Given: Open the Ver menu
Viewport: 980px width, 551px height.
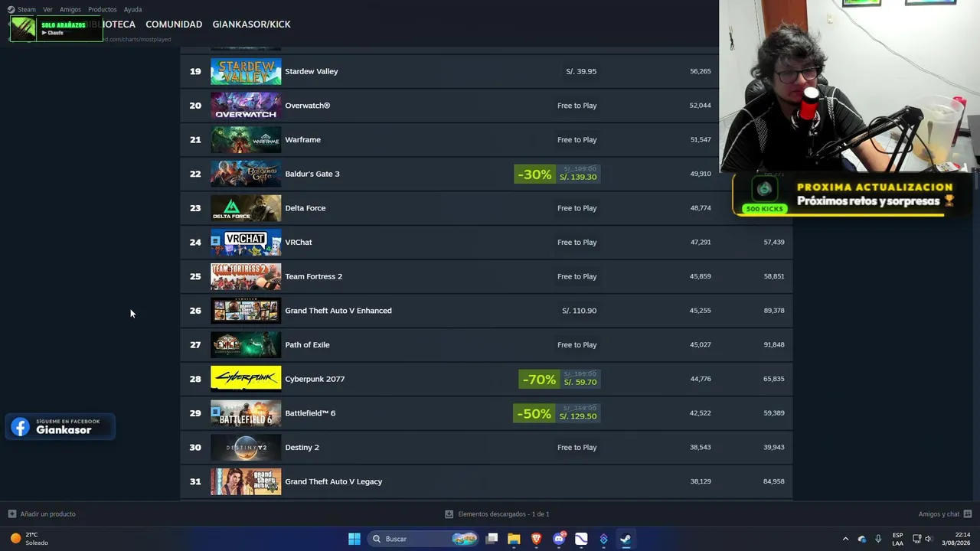Looking at the screenshot, I should coord(47,9).
